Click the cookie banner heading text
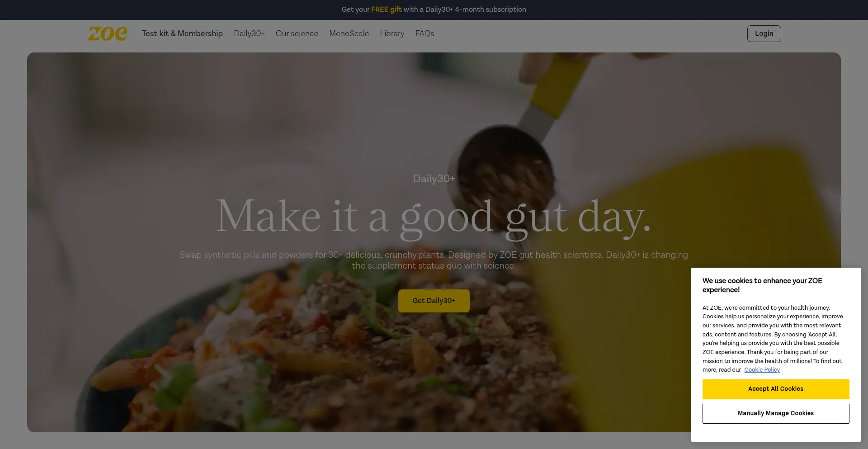Viewport: 868px width, 449px height. tap(762, 285)
